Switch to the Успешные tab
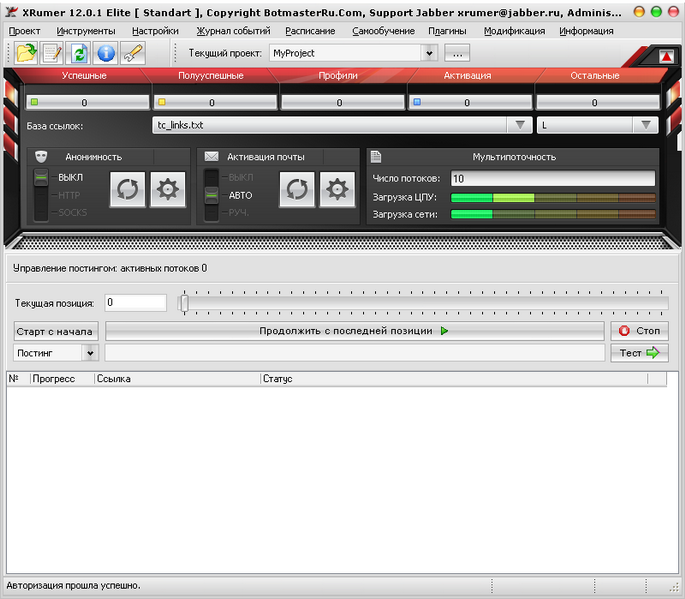 click(x=84, y=76)
